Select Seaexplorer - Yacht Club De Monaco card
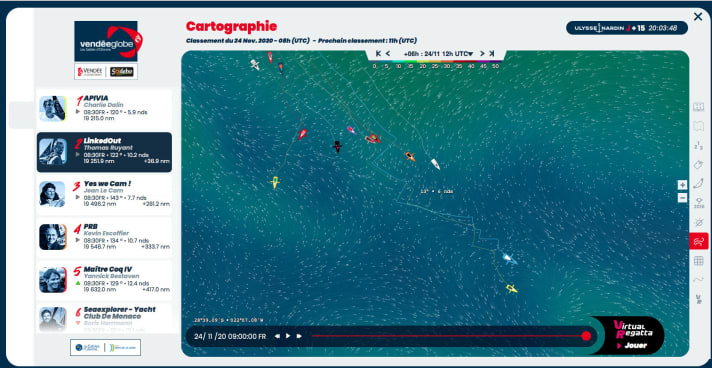712x368 pixels. pyautogui.click(x=104, y=318)
